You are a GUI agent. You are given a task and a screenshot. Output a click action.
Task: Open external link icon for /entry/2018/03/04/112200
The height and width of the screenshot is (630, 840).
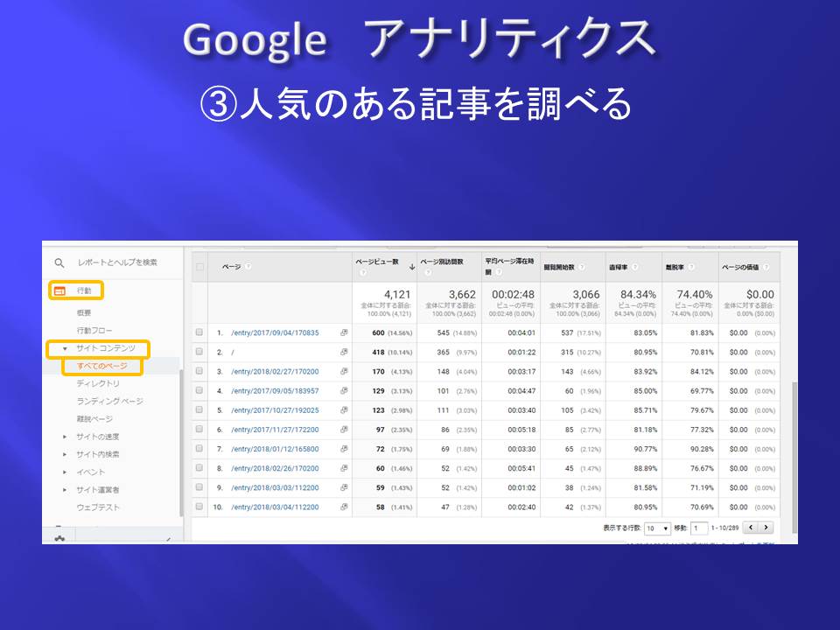tap(344, 507)
